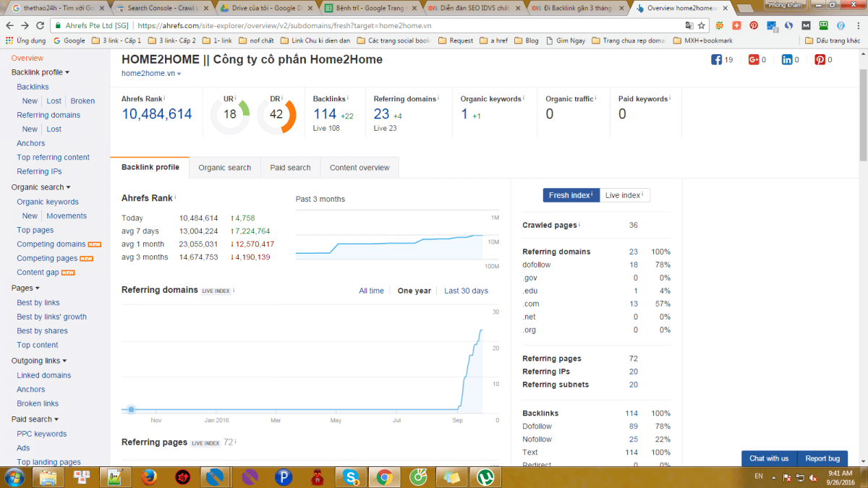Click the green robot extension icon
Viewport: 868px width, 488px height.
(x=823, y=25)
